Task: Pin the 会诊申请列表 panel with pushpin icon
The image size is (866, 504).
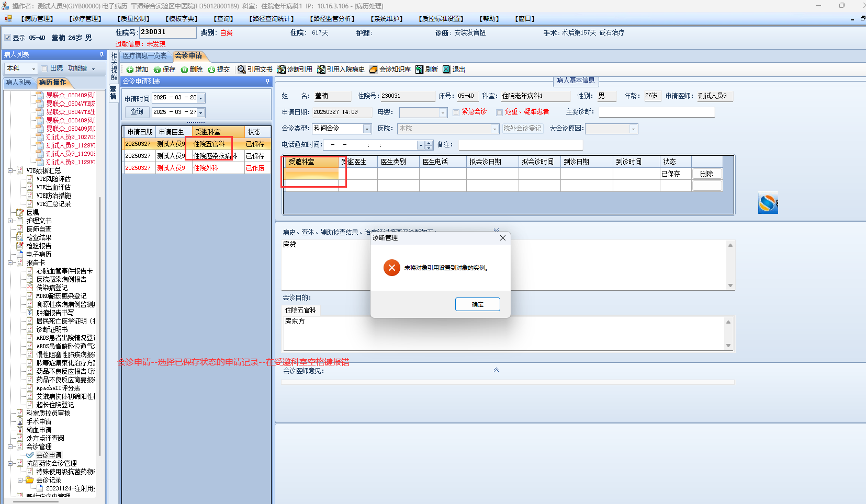Action: [x=267, y=81]
